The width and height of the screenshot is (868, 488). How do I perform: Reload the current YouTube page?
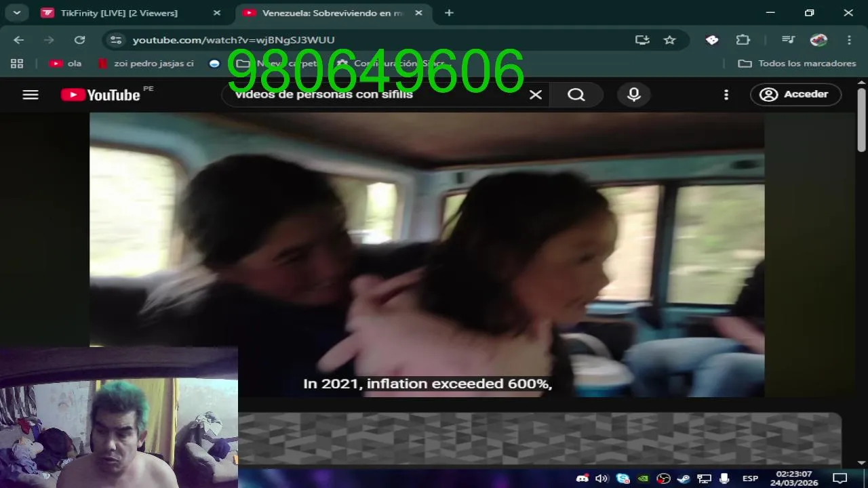(x=79, y=40)
